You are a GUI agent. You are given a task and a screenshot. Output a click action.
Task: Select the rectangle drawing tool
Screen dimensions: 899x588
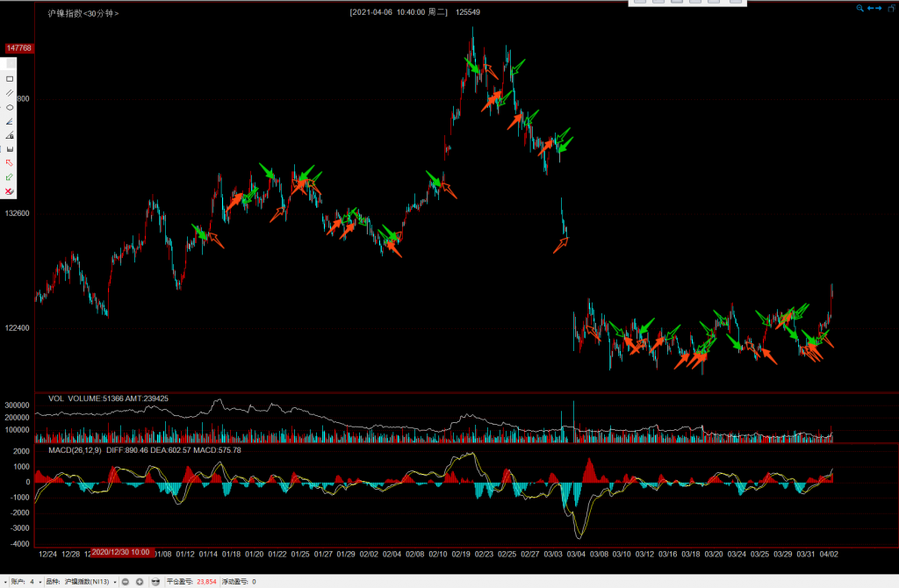10,78
